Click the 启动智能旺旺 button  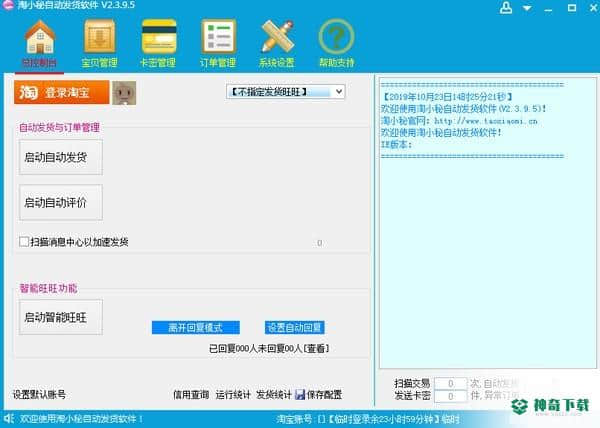tap(61, 317)
